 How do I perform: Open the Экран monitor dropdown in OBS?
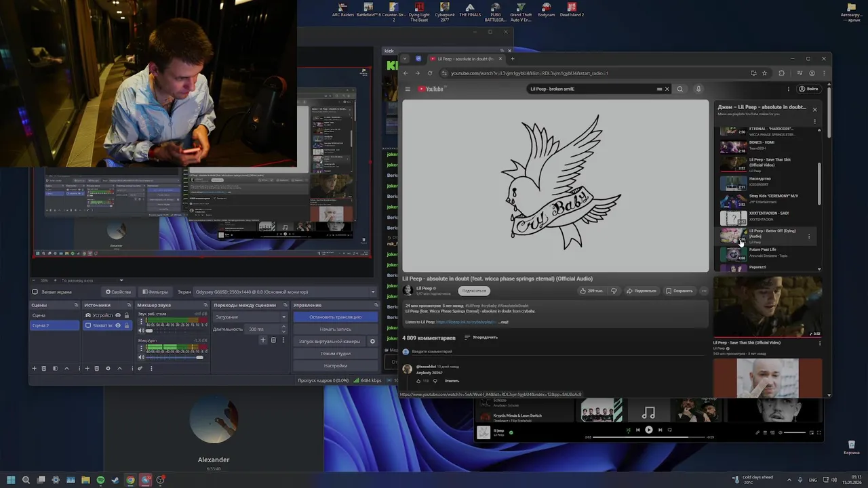(285, 292)
